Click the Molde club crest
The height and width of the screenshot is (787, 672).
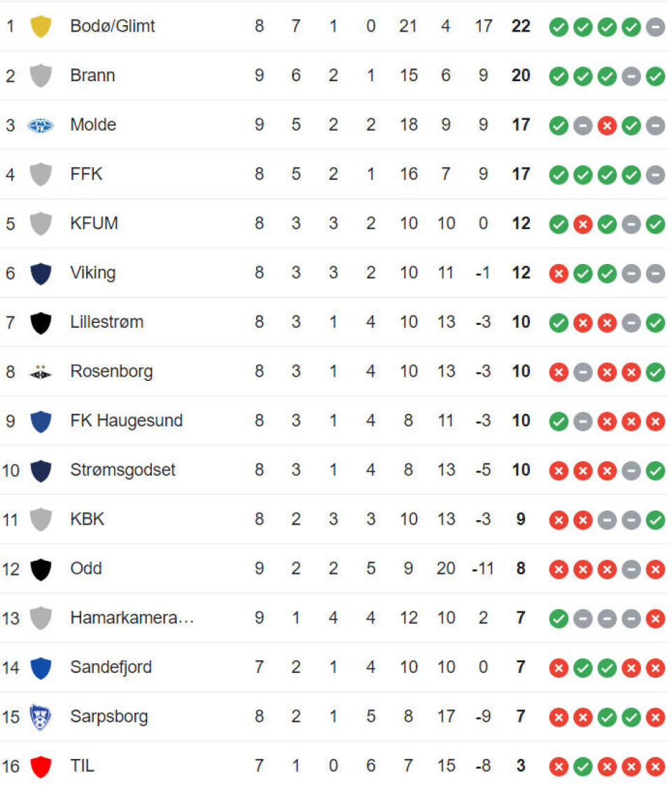(x=41, y=125)
